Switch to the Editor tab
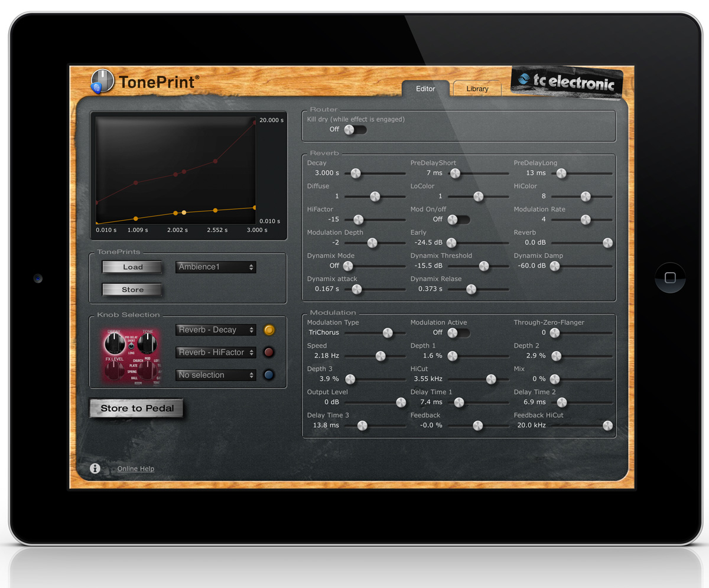Screen dimensions: 709x588 click(425, 89)
